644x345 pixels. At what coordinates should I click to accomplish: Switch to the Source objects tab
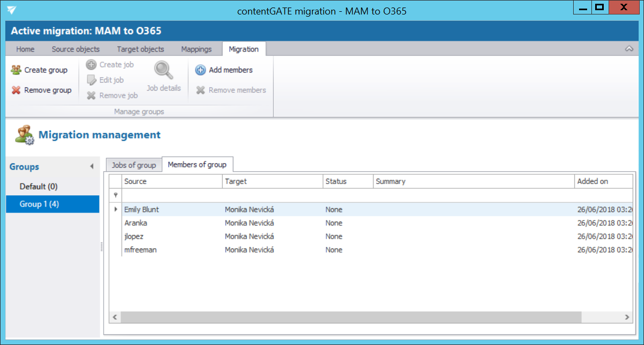tap(76, 49)
